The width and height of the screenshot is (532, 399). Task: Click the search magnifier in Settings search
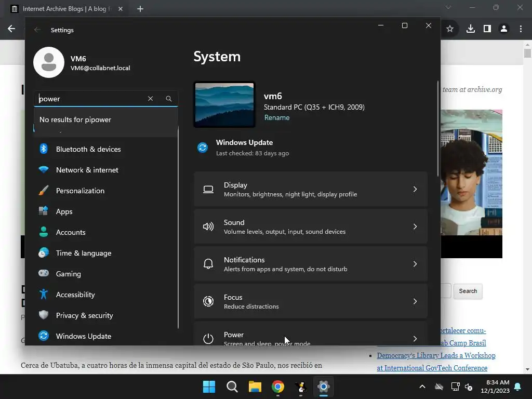coord(169,98)
